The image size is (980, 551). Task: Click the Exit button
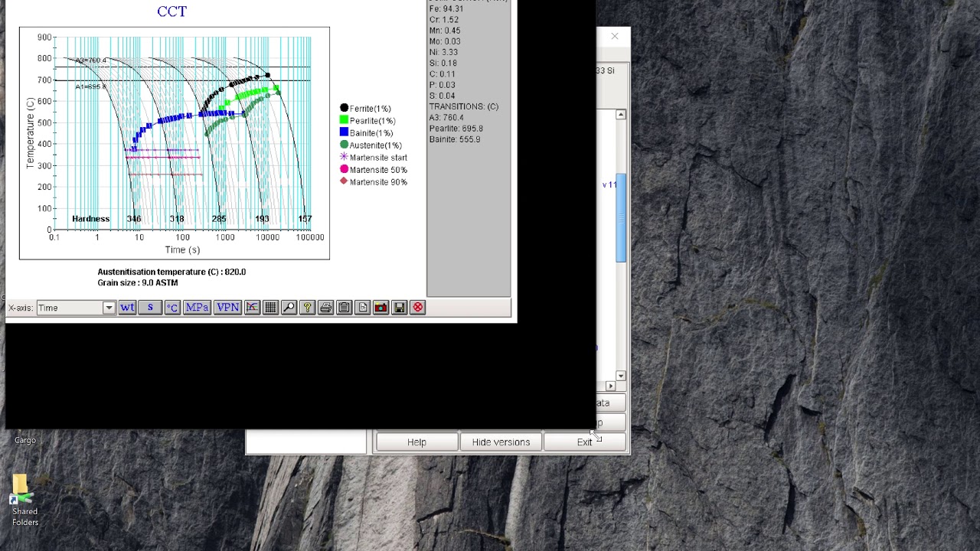point(584,442)
